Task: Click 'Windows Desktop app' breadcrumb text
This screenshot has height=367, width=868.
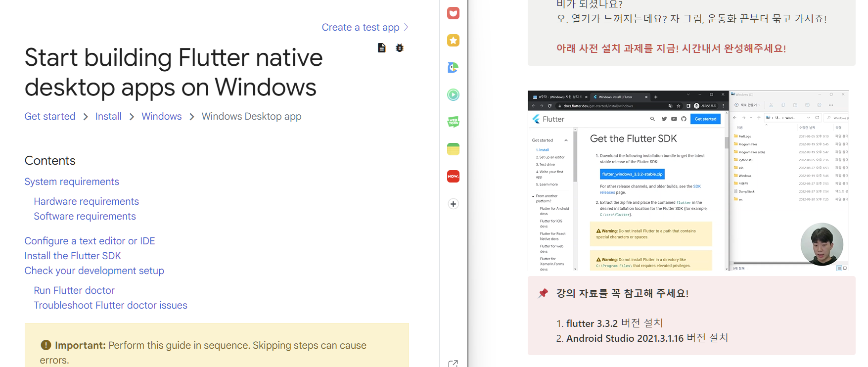Action: click(x=251, y=116)
